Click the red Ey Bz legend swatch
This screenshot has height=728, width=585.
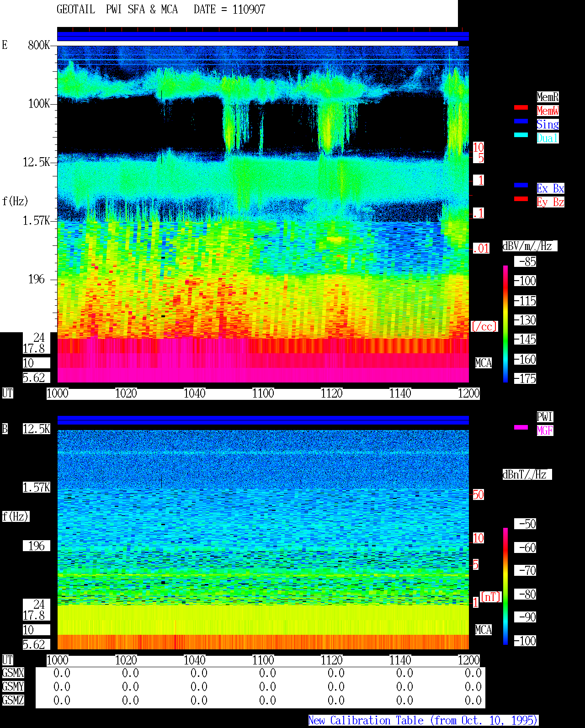[521, 199]
